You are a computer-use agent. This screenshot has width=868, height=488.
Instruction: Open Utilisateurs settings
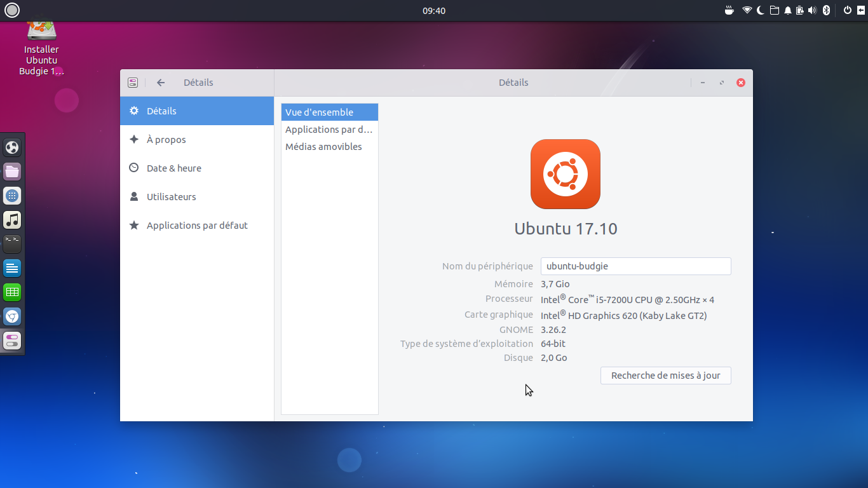click(197, 196)
